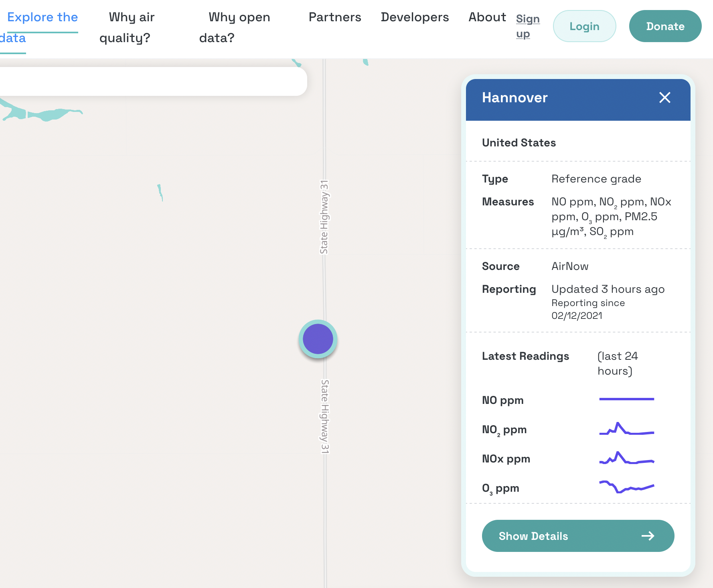Click the (last 24 hours) text

pos(618,363)
